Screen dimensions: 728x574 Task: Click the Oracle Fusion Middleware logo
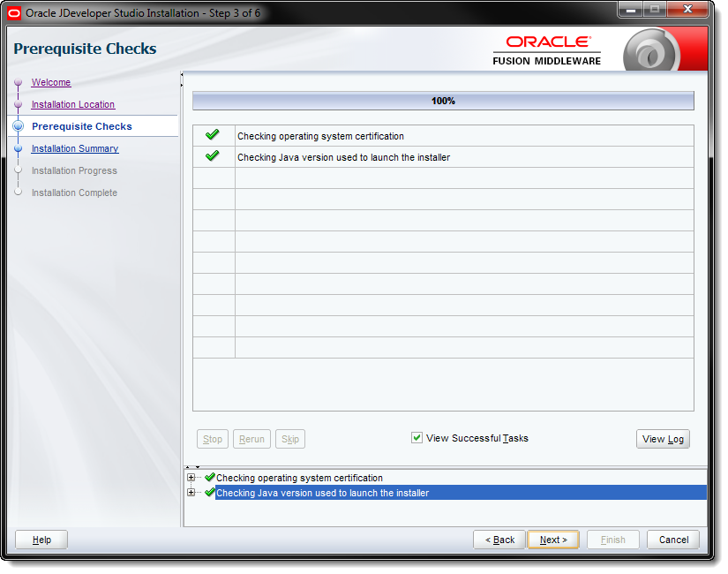coord(547,49)
